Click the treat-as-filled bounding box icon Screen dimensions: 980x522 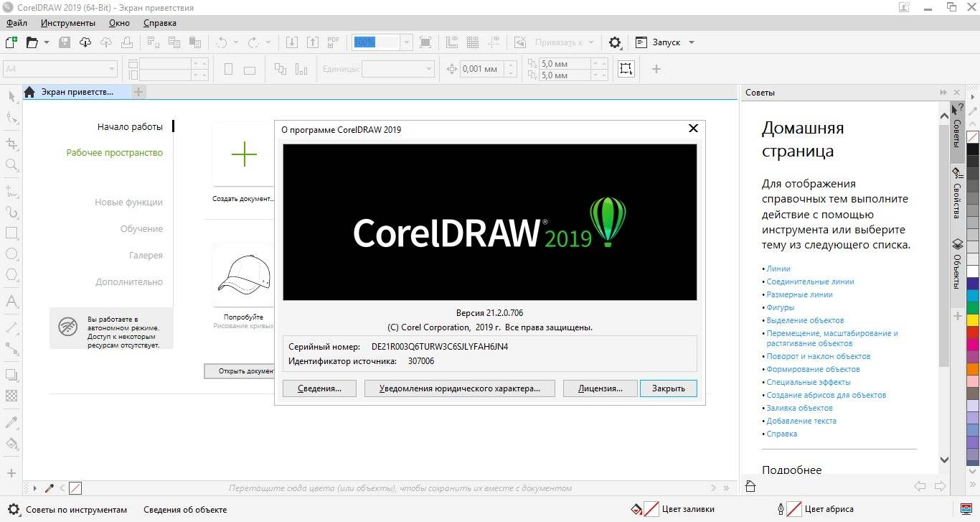coord(626,69)
